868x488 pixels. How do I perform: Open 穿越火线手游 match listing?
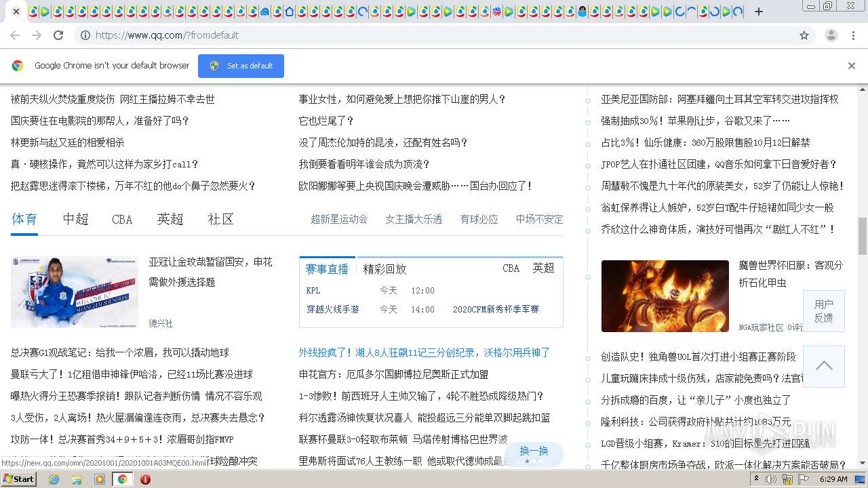[333, 310]
